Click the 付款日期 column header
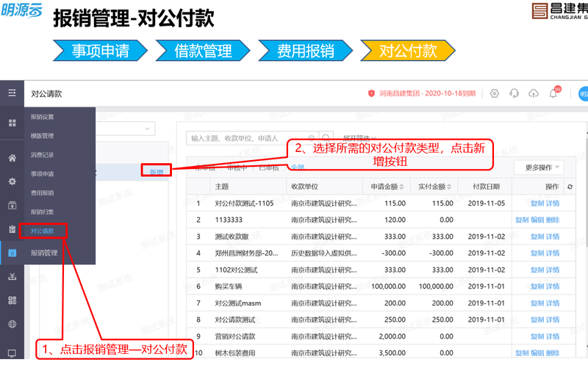The image size is (588, 379). [487, 187]
